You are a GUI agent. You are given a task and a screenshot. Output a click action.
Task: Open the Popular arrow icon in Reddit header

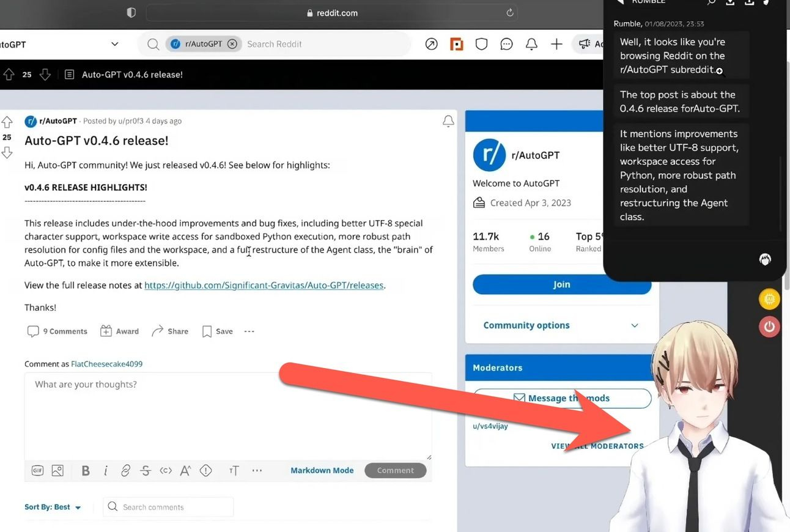coord(432,44)
